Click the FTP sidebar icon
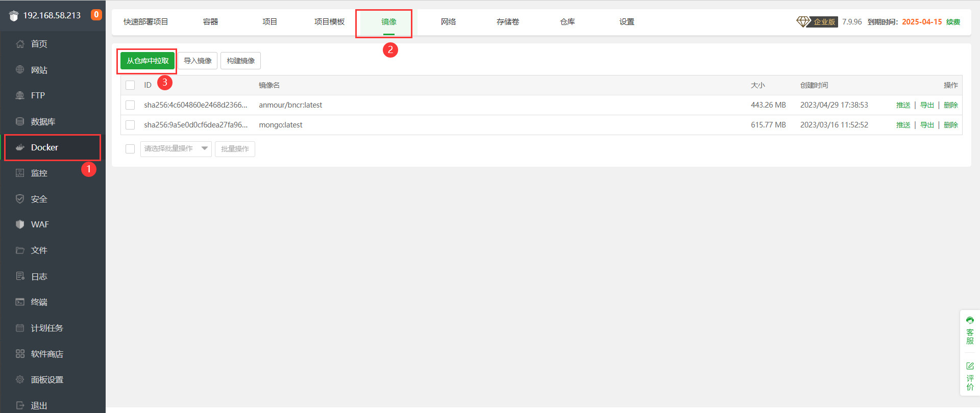 point(20,95)
